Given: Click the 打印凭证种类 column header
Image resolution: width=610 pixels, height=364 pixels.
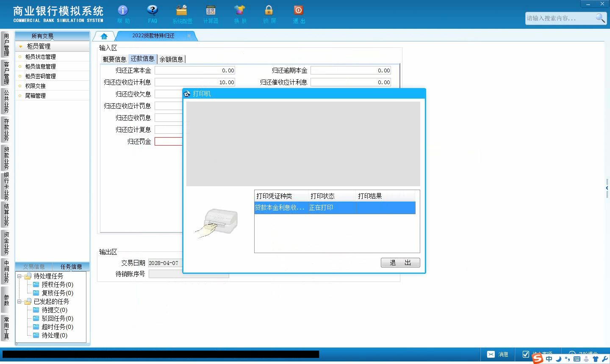Looking at the screenshot, I should (x=282, y=196).
